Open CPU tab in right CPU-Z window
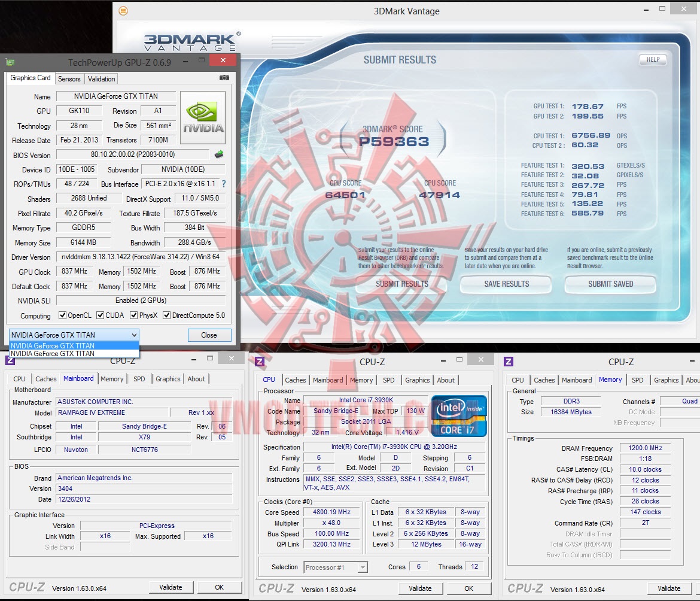 tap(518, 381)
